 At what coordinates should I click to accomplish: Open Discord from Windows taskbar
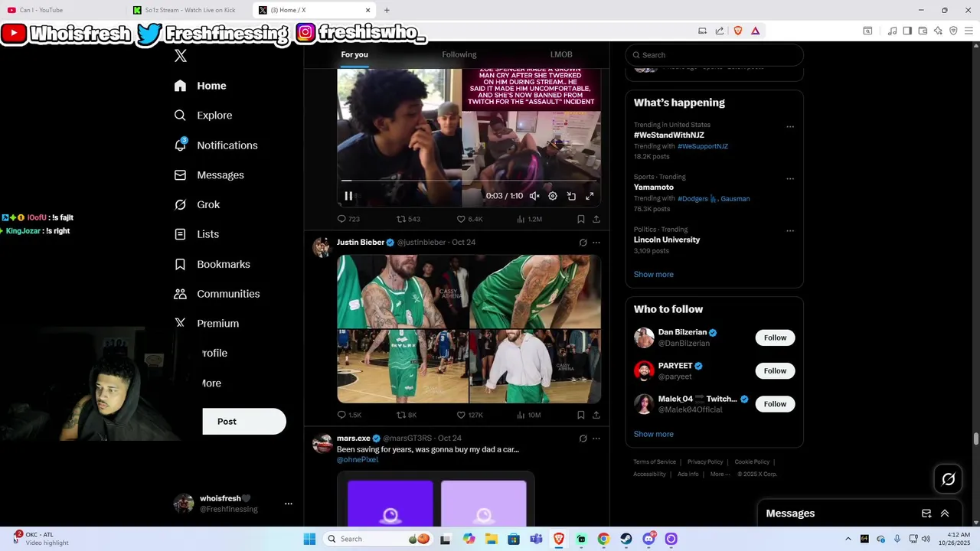[x=648, y=539]
